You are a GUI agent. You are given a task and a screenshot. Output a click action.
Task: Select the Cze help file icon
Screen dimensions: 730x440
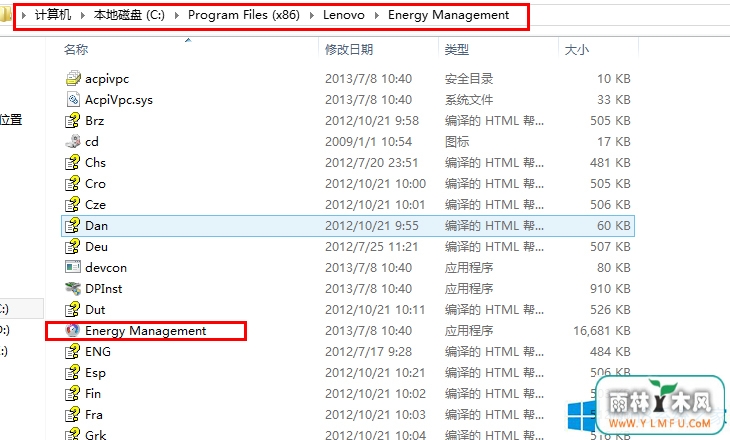(x=73, y=204)
